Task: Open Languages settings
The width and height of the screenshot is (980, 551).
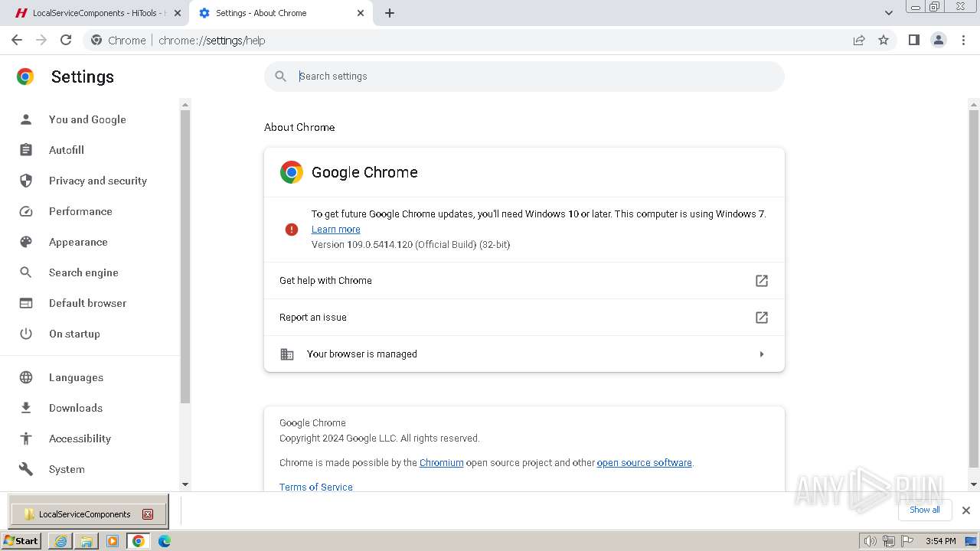Action: 76,377
